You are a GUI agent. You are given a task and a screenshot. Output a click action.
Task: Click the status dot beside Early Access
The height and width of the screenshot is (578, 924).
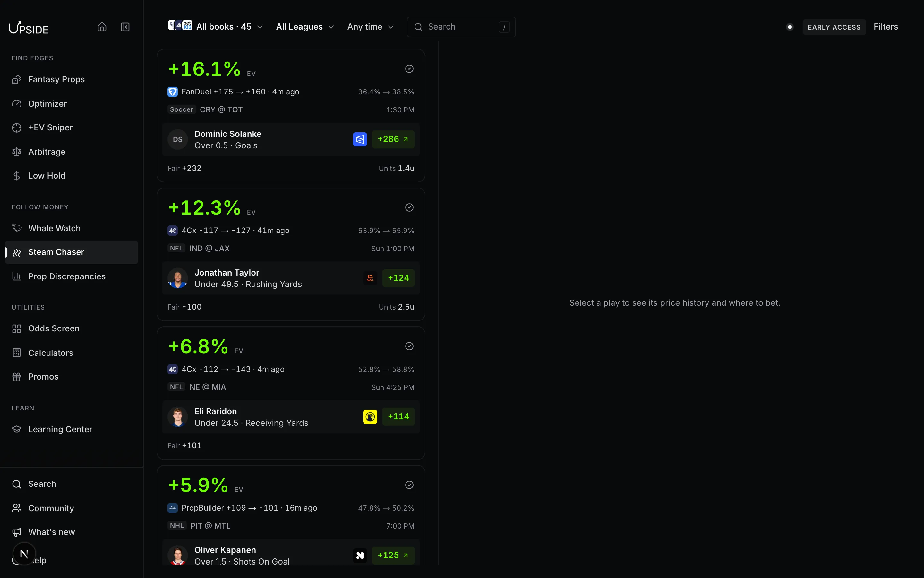point(790,27)
